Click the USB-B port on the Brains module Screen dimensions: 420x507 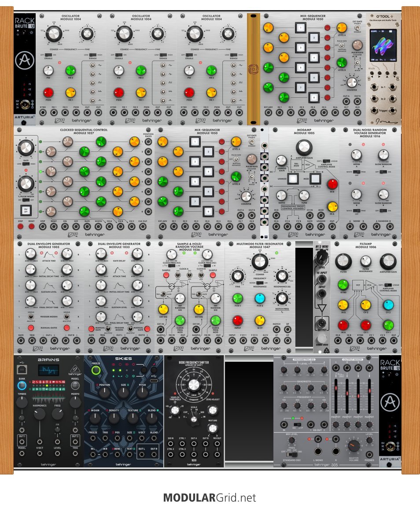pos(22,369)
